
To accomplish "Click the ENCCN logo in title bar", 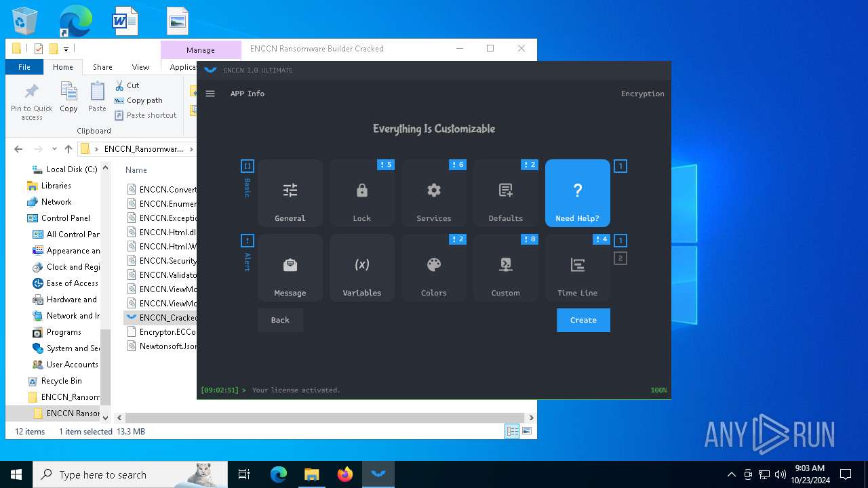I will pyautogui.click(x=210, y=70).
